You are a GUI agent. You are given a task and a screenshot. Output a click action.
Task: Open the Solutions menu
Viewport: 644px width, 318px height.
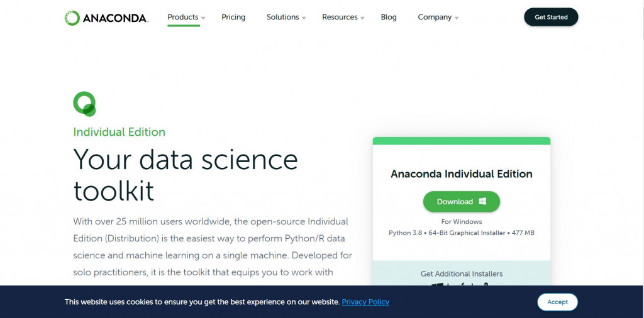tap(282, 17)
